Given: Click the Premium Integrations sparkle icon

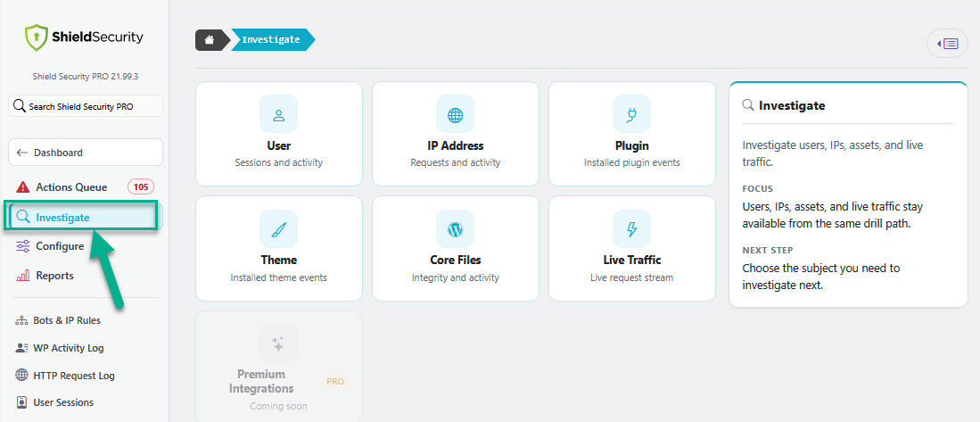Looking at the screenshot, I should (279, 343).
